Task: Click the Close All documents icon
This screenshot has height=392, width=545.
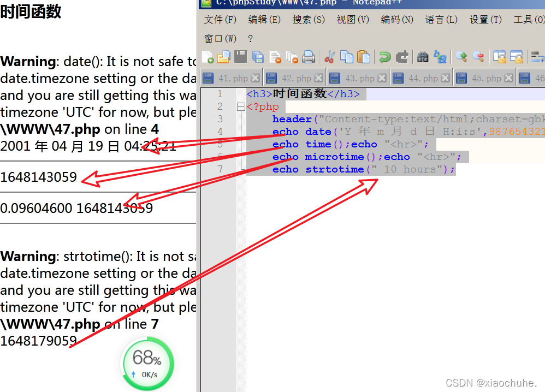Action: (x=292, y=57)
